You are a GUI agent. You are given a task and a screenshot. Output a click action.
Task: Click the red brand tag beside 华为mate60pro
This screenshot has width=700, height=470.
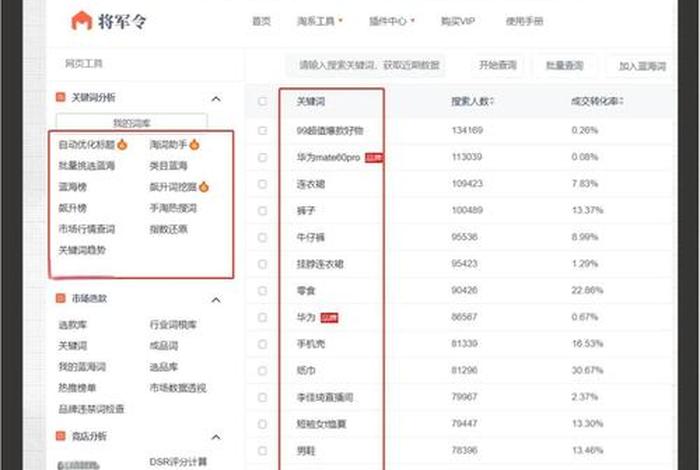point(374,158)
